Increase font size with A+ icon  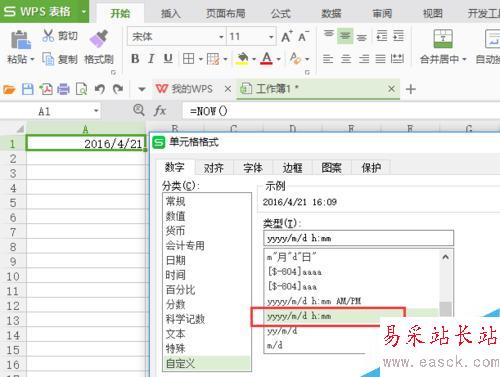(x=287, y=36)
